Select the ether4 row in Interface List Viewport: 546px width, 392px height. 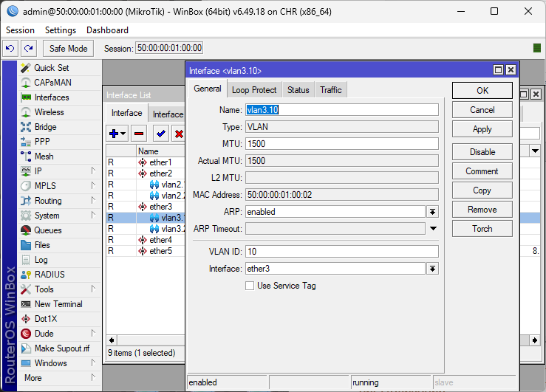160,240
